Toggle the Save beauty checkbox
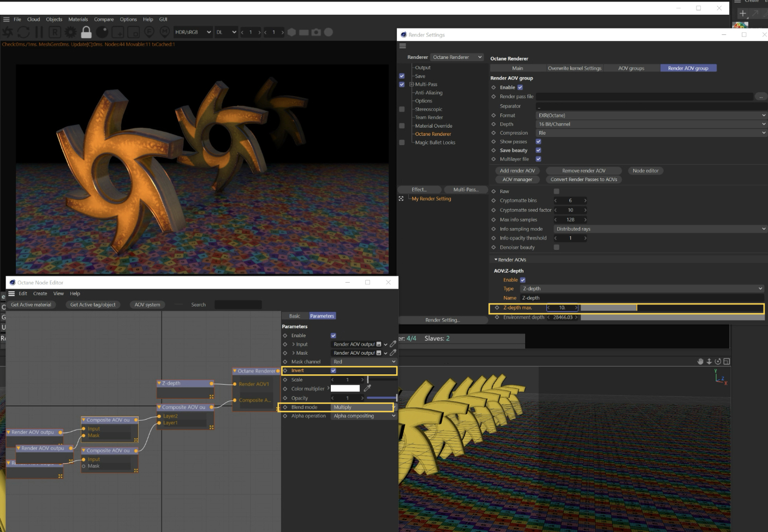The width and height of the screenshot is (768, 532). click(538, 150)
